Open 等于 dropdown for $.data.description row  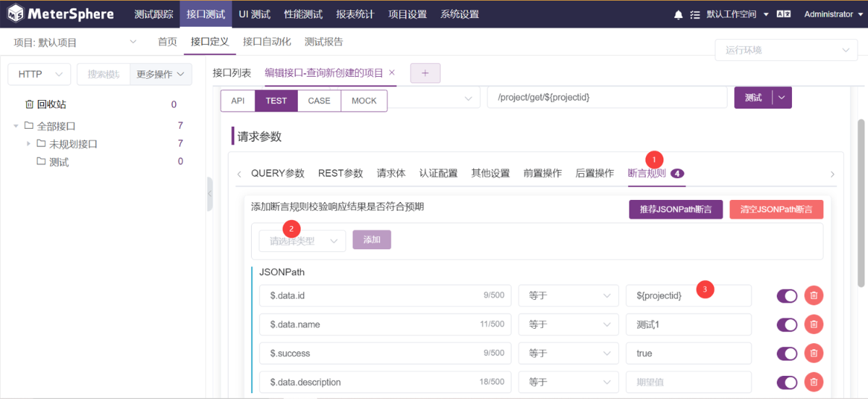[569, 382]
